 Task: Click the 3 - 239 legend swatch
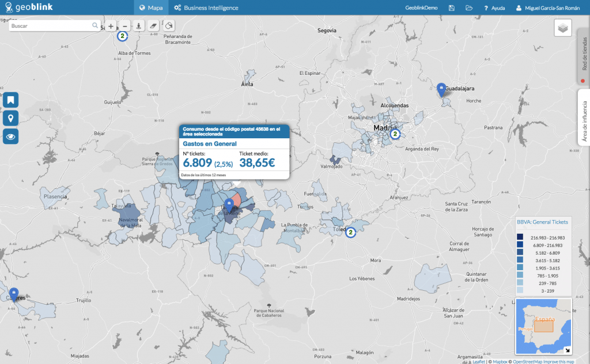coord(520,290)
